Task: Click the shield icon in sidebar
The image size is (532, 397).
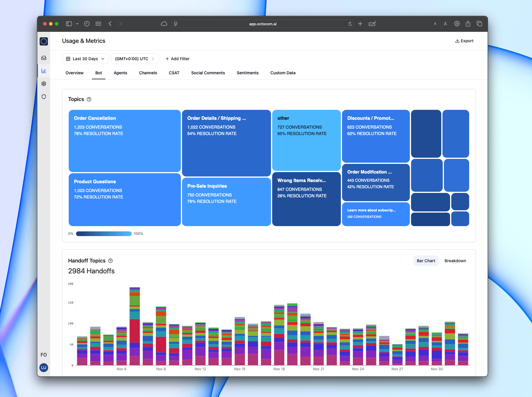Action: 44,97
